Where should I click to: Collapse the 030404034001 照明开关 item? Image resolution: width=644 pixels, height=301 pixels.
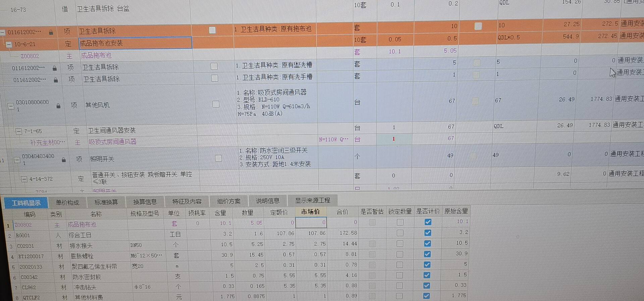coord(17,160)
